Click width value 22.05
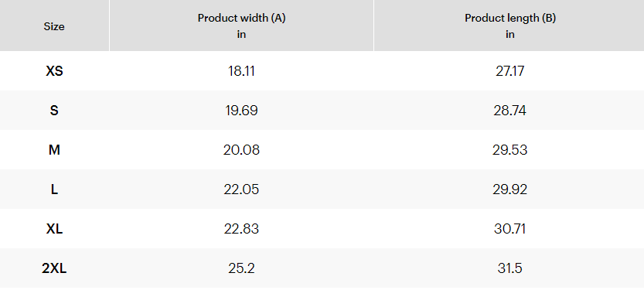644x290 pixels. [x=241, y=189]
